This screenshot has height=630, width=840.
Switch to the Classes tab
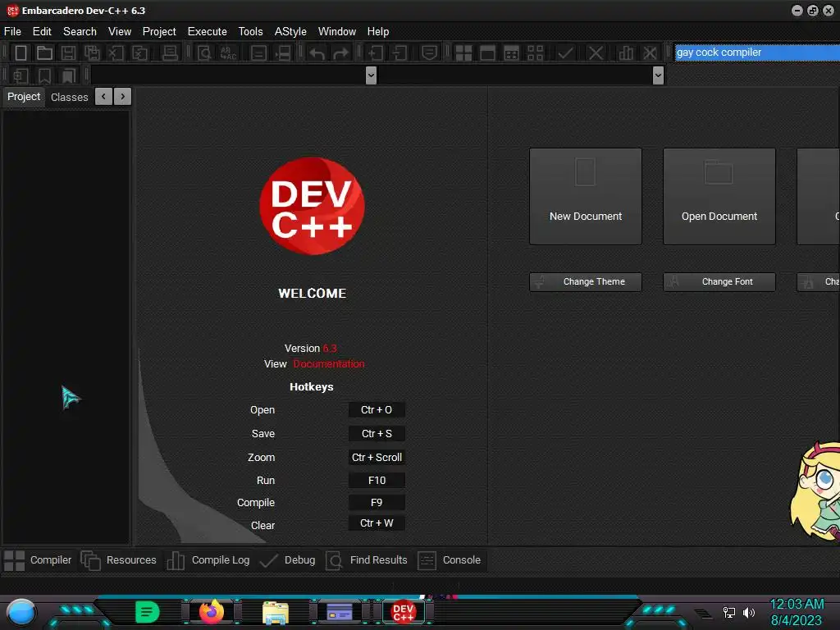70,97
